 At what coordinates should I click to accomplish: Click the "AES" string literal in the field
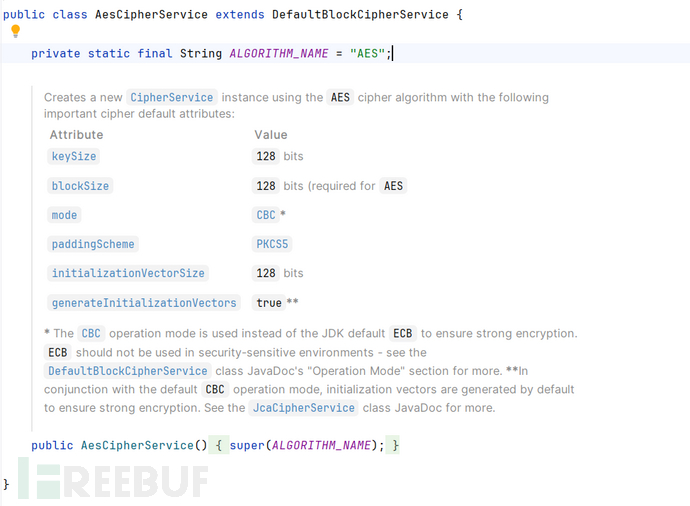(367, 53)
